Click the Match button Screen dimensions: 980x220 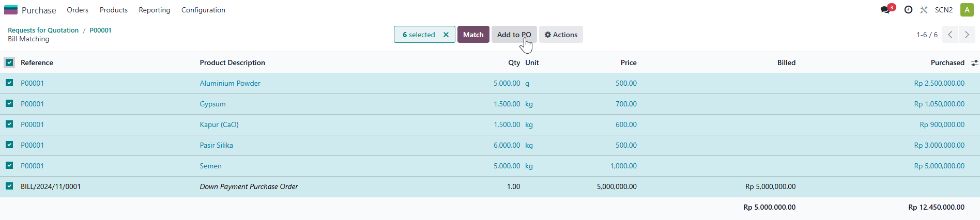[473, 35]
